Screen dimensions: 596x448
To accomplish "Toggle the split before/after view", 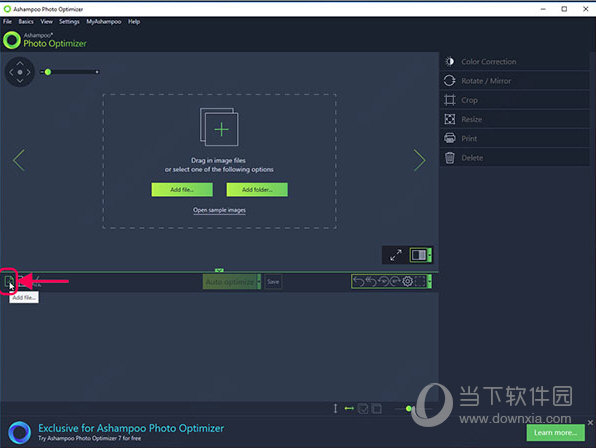I will tap(418, 255).
